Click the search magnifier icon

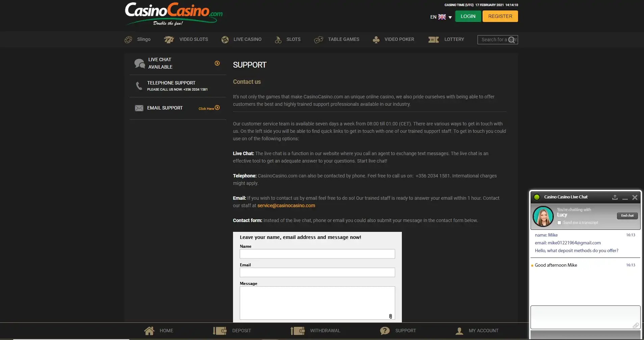(x=512, y=40)
